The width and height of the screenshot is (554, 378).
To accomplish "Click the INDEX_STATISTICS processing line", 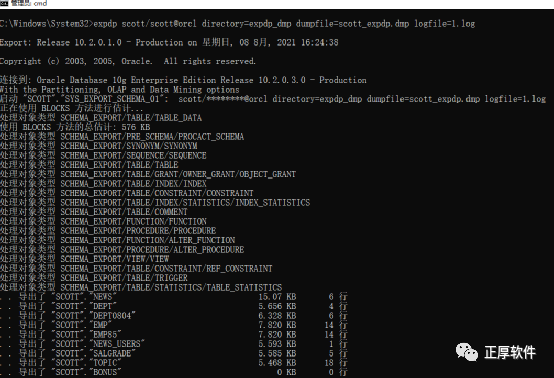I will coord(155,202).
